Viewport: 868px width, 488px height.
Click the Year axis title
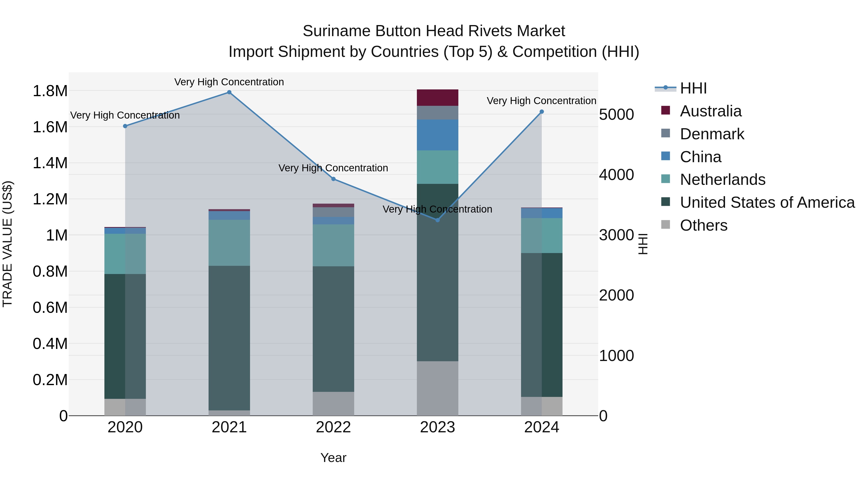[x=333, y=458]
